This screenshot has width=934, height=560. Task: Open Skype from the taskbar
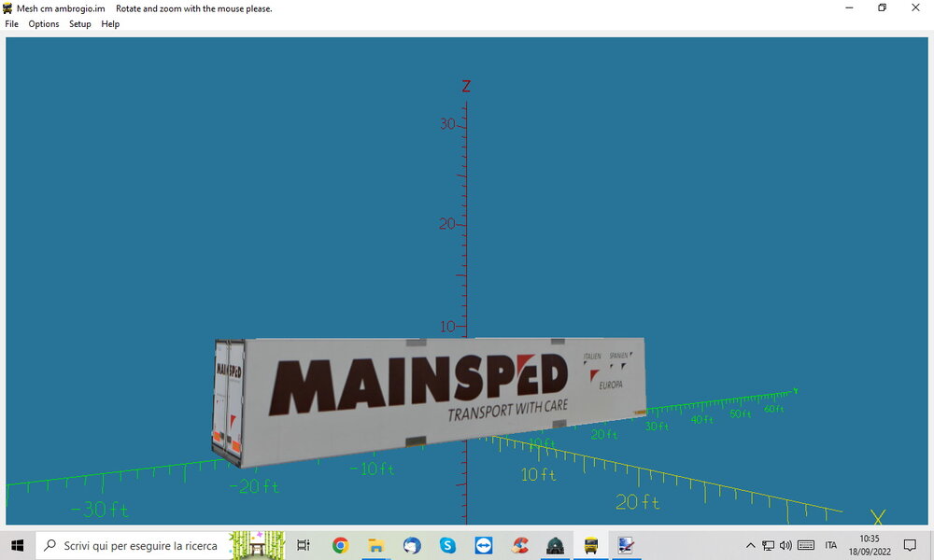tap(447, 545)
